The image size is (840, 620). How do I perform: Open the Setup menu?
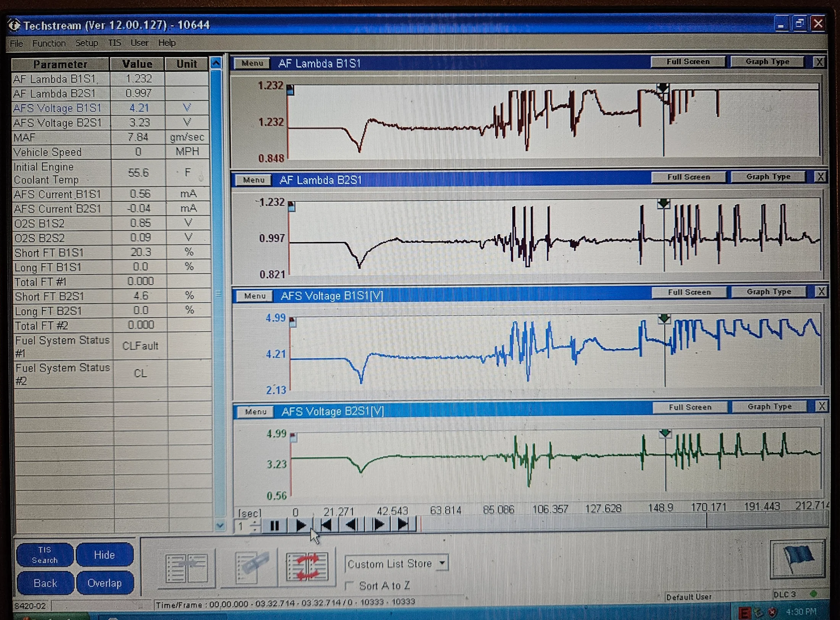coord(86,43)
